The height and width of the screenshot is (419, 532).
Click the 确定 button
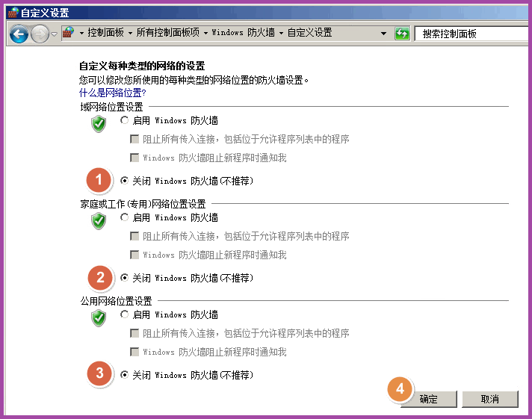coord(429,399)
